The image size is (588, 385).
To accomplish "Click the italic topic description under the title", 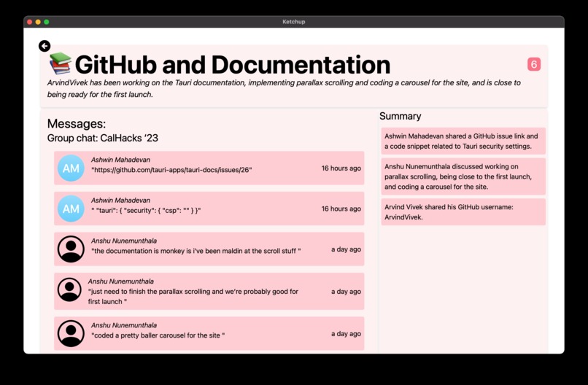I will pyautogui.click(x=284, y=88).
